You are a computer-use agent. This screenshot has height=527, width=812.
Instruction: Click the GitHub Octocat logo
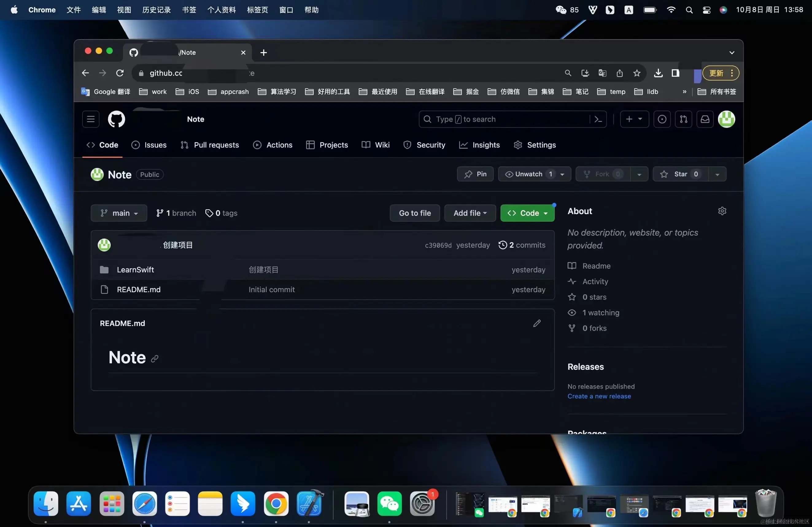coord(116,119)
